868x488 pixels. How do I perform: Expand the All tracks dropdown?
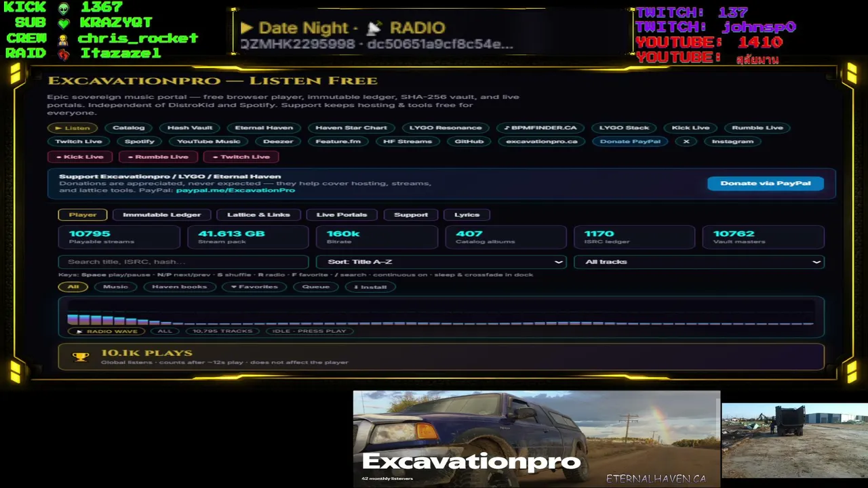[x=699, y=262]
